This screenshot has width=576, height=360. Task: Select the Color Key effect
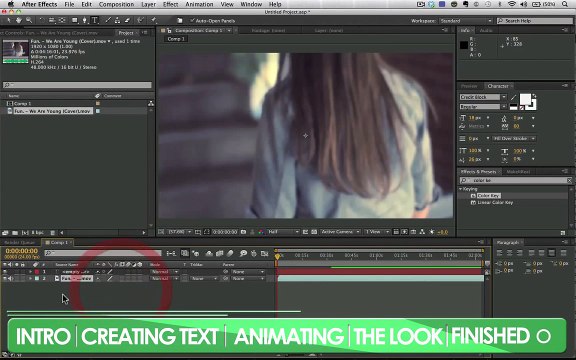(x=488, y=196)
